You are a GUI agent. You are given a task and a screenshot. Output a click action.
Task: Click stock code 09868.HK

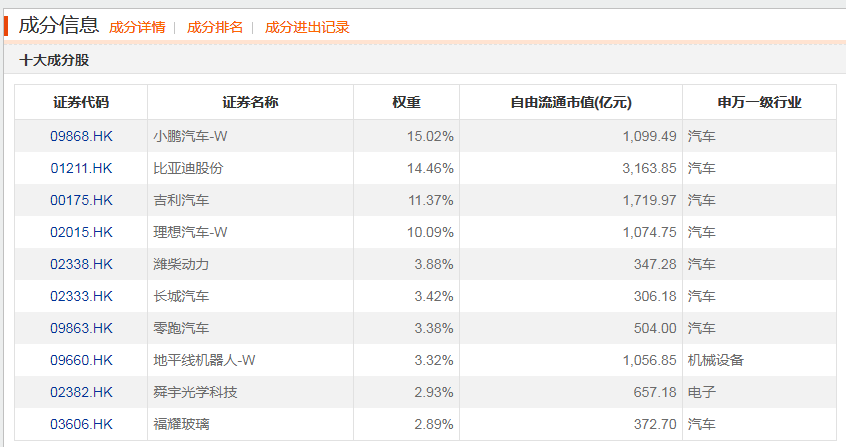point(81,136)
